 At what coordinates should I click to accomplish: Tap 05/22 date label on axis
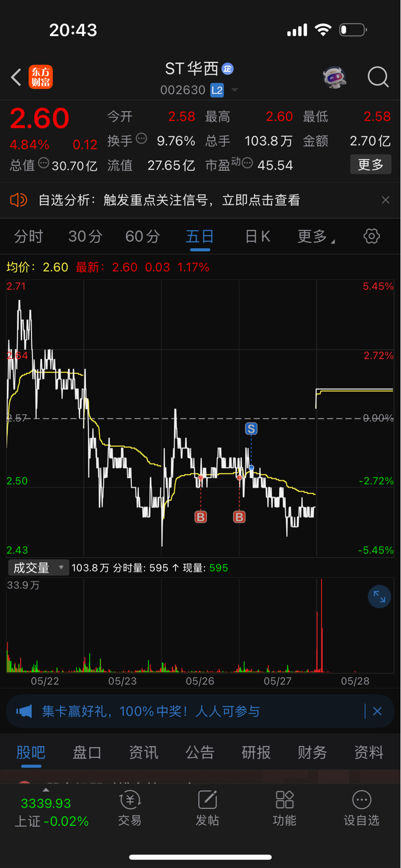pyautogui.click(x=45, y=681)
